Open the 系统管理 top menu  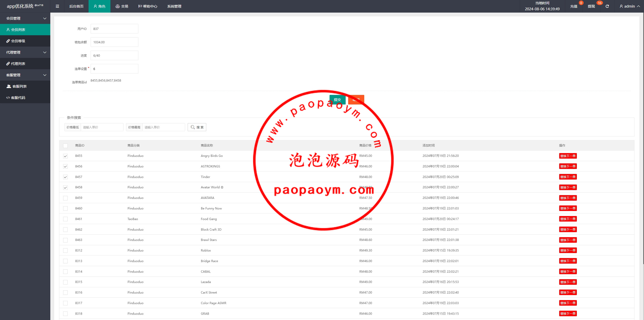(x=174, y=6)
